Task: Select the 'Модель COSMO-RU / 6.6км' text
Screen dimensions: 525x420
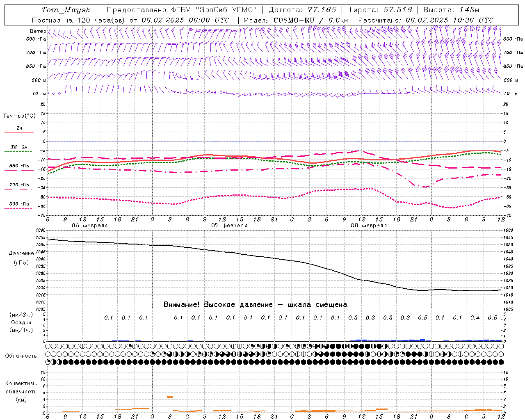Action: [x=296, y=20]
